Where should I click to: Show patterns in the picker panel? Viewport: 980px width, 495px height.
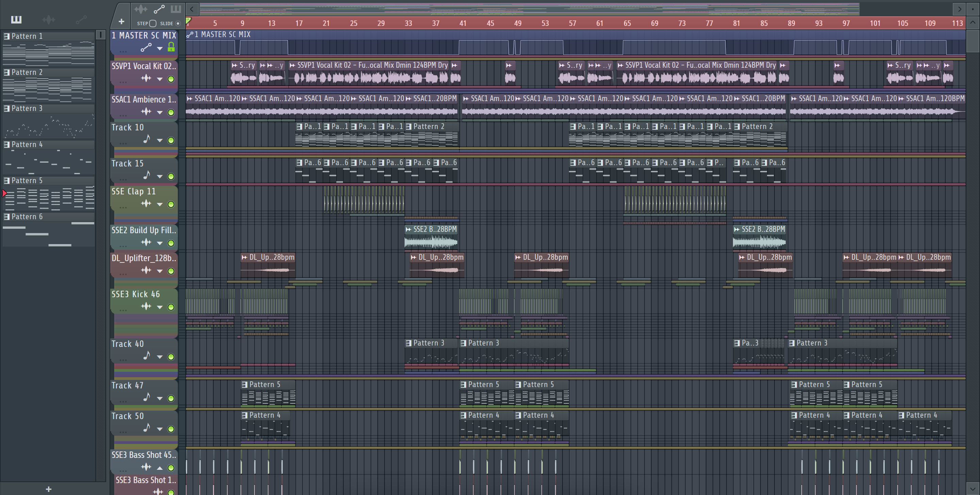[16, 19]
